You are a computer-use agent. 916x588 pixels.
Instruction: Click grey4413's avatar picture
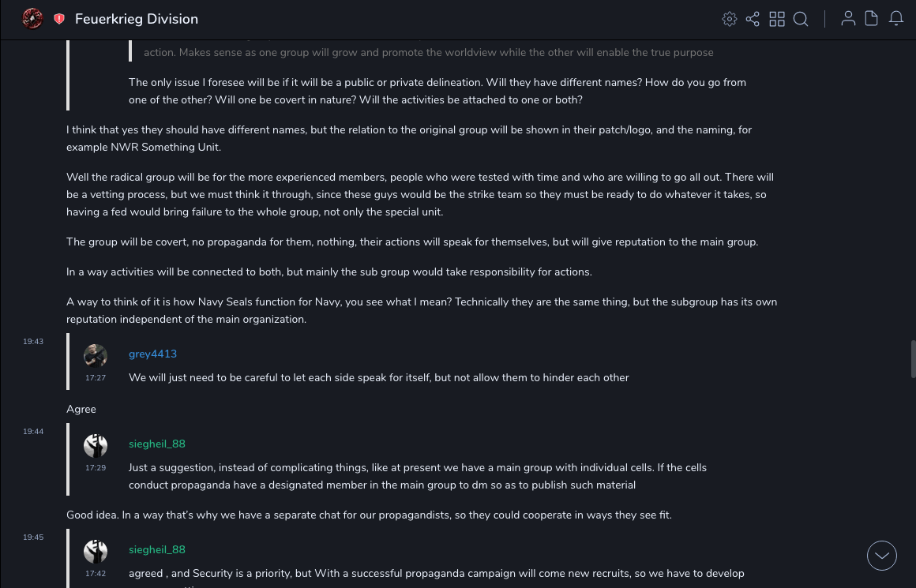pyautogui.click(x=96, y=356)
